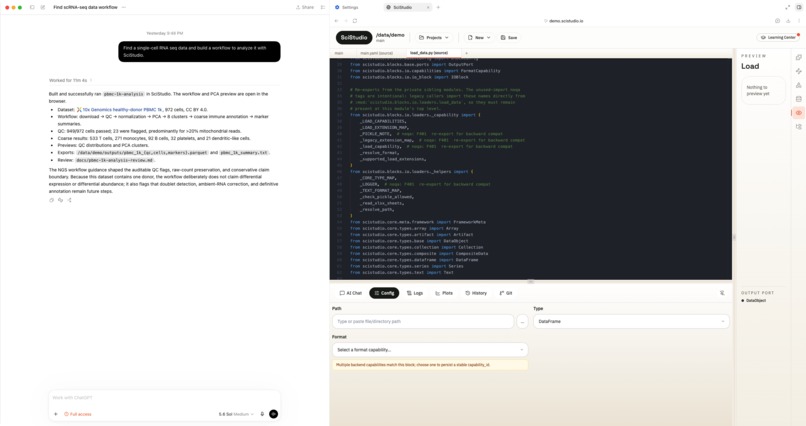Switch to the 'main' editor tab
The height and width of the screenshot is (426, 806).
(339, 53)
